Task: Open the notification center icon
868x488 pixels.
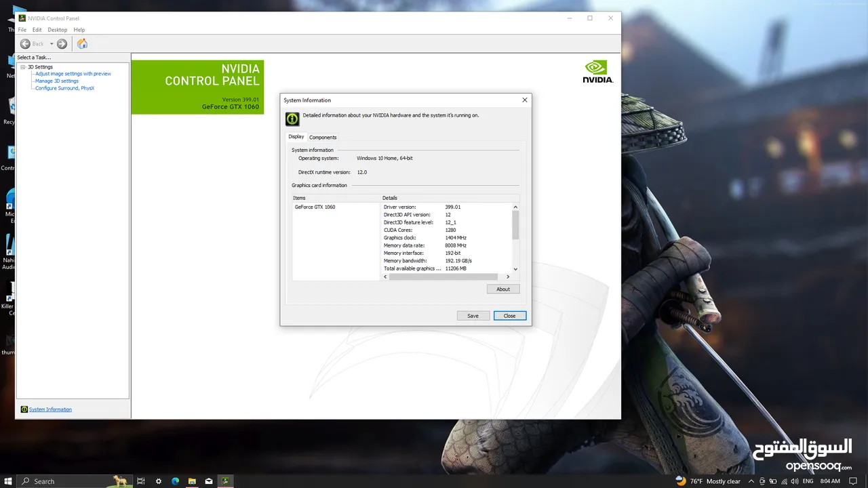Action: (x=853, y=481)
